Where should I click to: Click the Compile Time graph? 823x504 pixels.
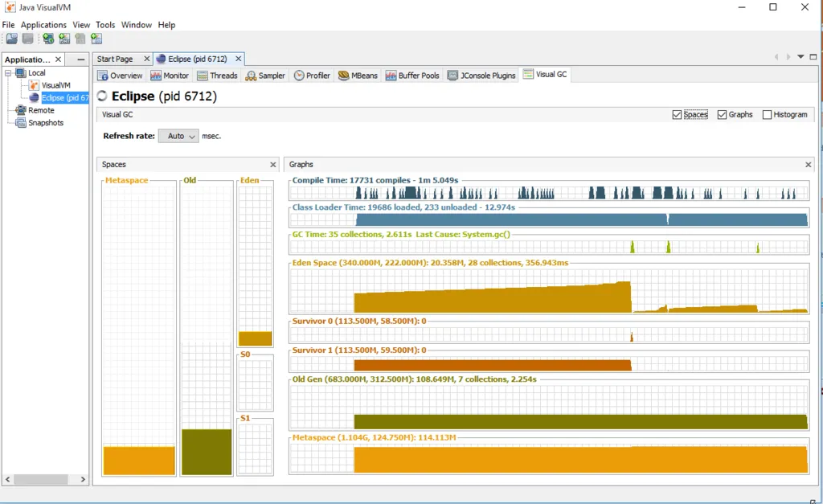pyautogui.click(x=548, y=193)
